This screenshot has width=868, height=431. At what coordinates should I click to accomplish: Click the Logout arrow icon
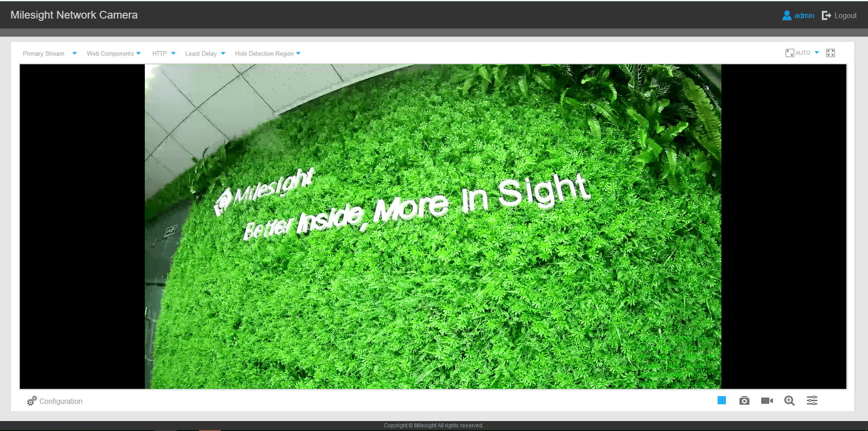(826, 15)
